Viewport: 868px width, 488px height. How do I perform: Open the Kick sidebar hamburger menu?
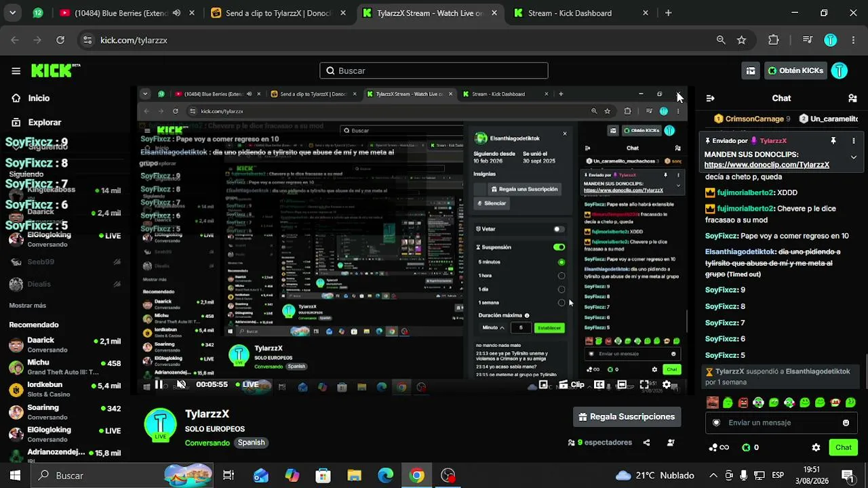tap(16, 70)
